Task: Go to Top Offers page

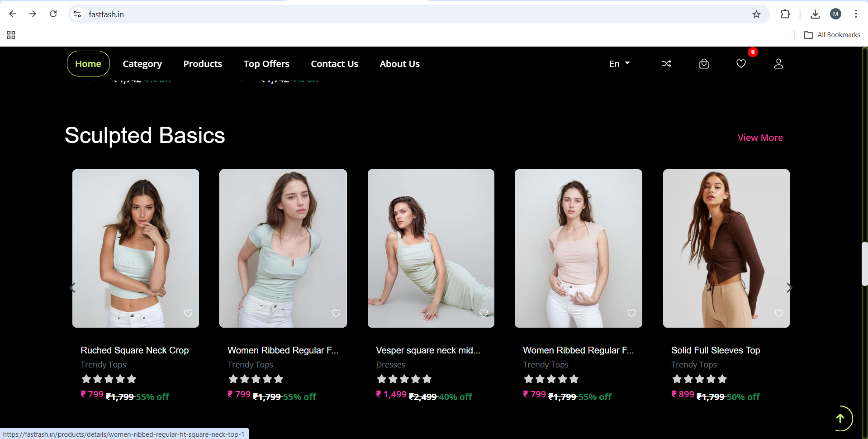Action: (x=266, y=64)
